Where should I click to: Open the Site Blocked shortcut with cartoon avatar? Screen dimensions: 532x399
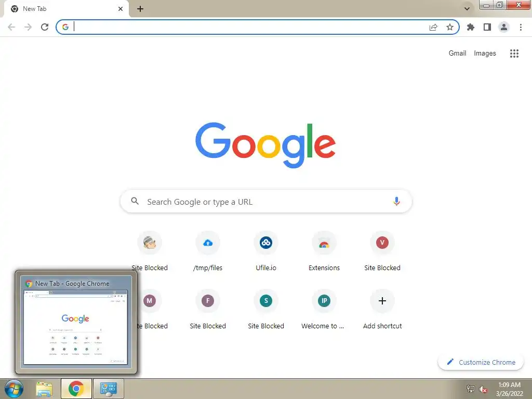click(x=150, y=252)
